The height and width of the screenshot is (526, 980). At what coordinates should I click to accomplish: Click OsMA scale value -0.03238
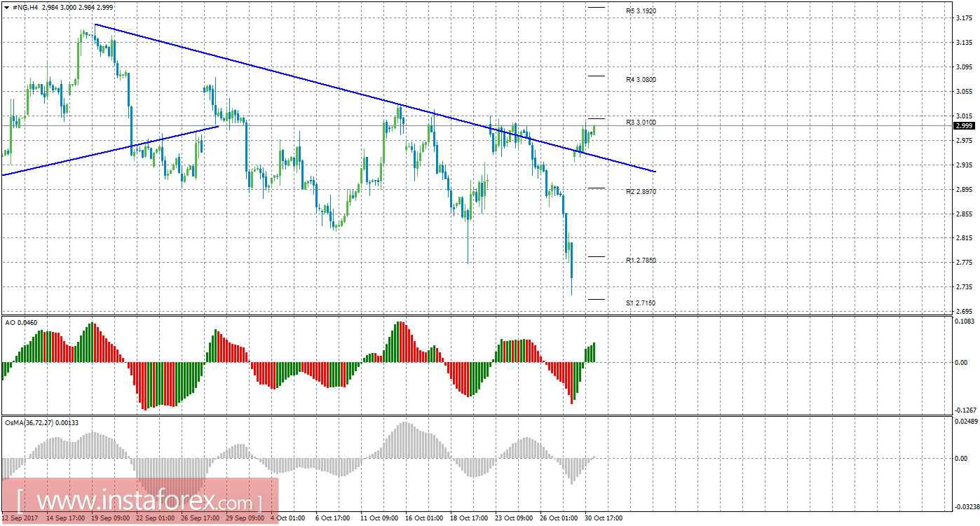coord(966,506)
